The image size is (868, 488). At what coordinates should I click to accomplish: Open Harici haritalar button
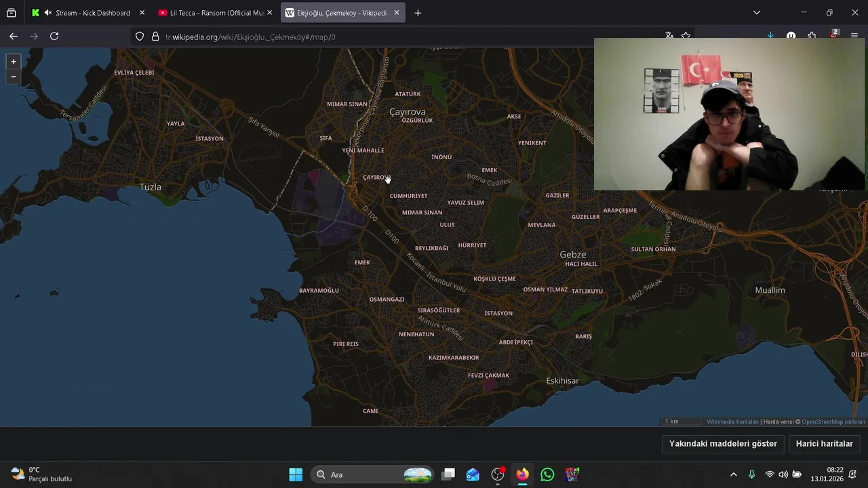tap(825, 444)
